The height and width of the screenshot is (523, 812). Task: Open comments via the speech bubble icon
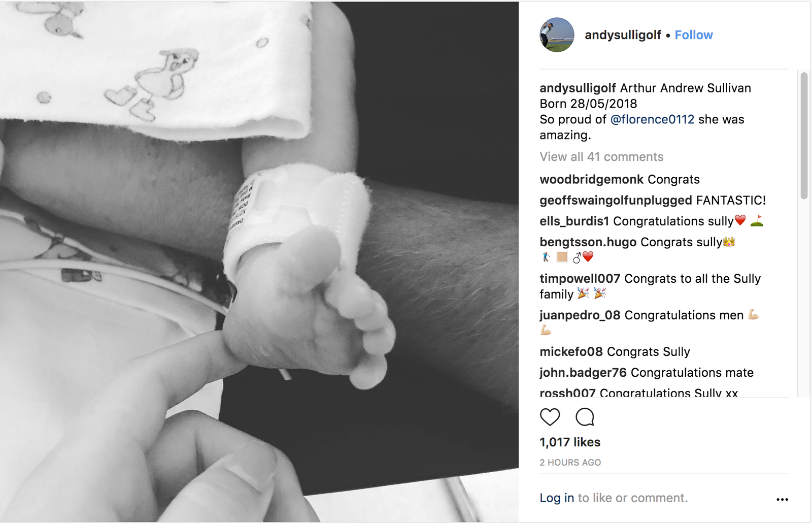585,417
